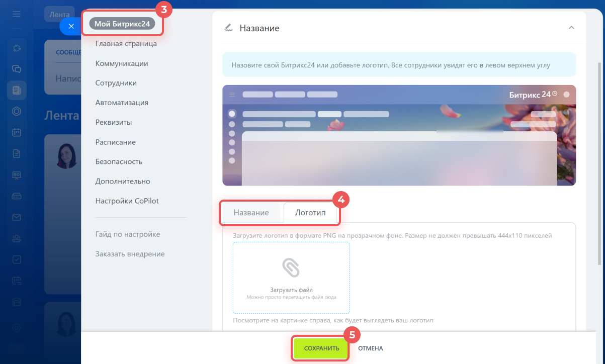Click the Напис… message field in background feed
The width and height of the screenshot is (605, 364).
pyautogui.click(x=68, y=78)
